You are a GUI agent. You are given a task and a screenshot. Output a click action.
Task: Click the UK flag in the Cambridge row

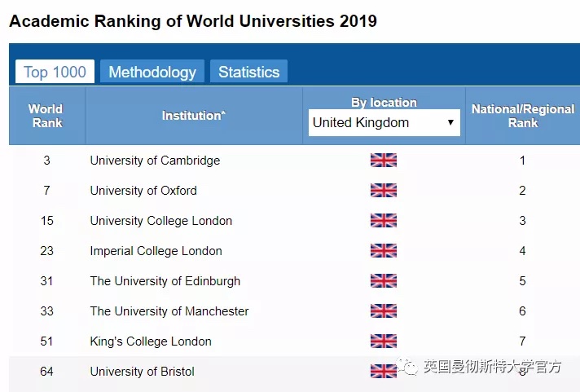tap(384, 161)
